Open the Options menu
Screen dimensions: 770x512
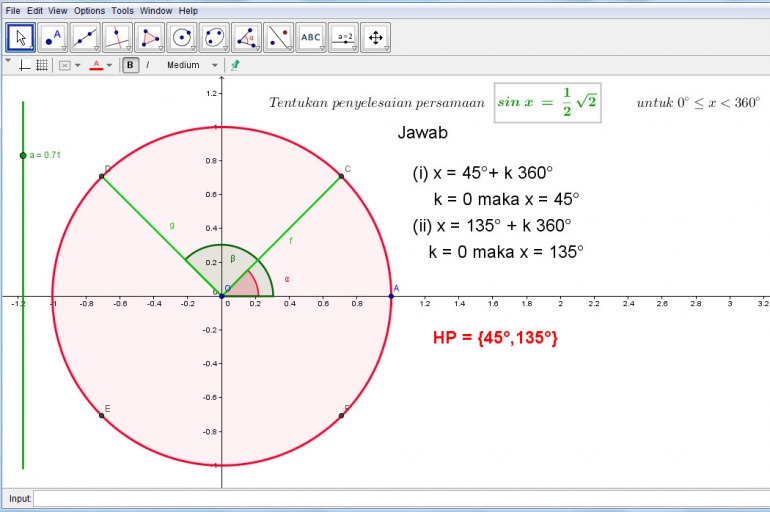[x=89, y=10]
